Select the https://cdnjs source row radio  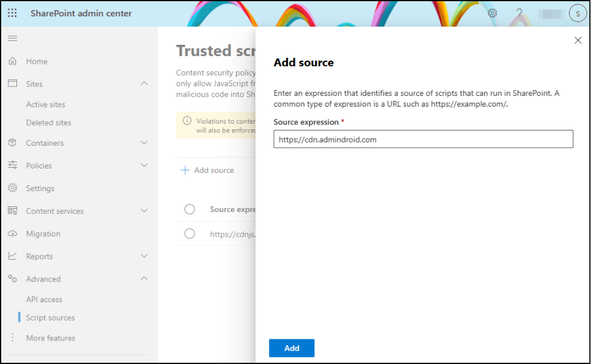coord(189,233)
